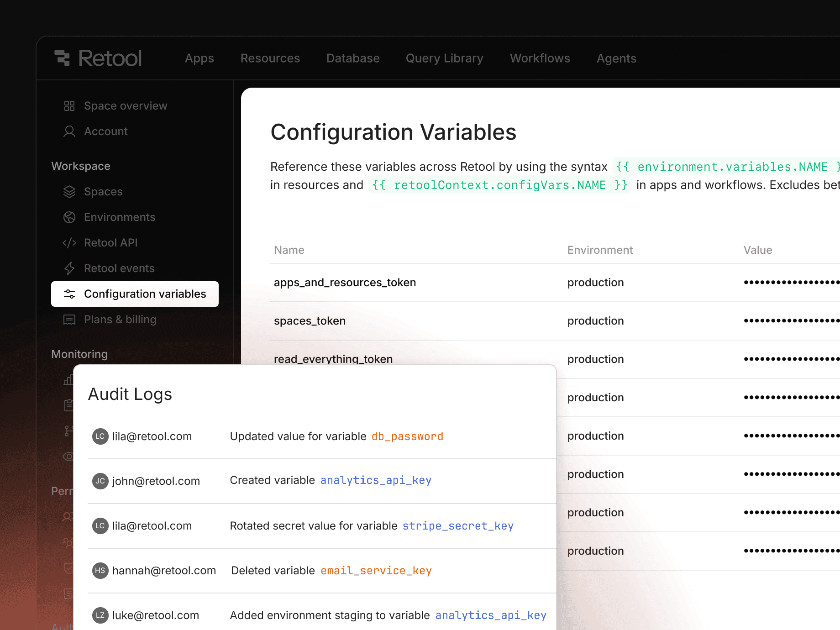Click LC avatar beside stripe_secret_key log

[100, 526]
